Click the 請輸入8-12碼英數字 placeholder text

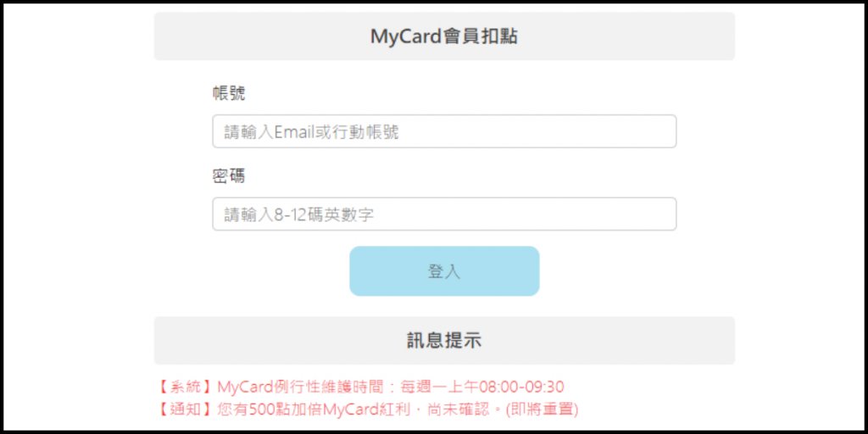click(299, 214)
